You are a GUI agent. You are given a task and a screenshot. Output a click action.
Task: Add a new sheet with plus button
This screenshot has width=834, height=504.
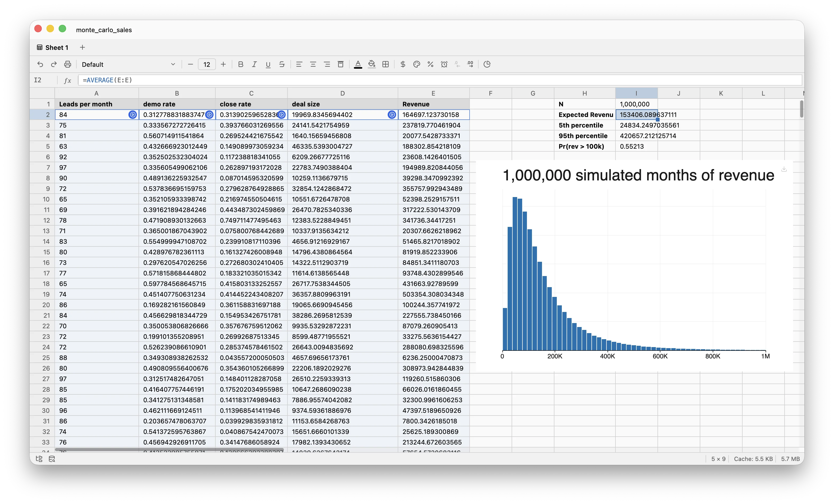pyautogui.click(x=82, y=47)
